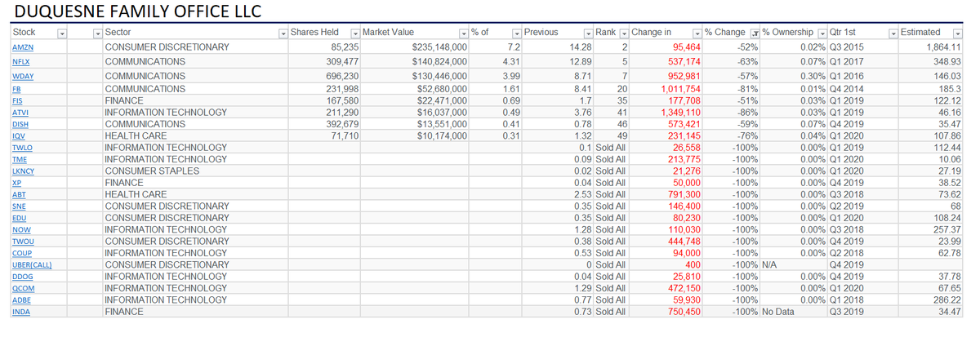Viewport: 980px width, 355px height.
Task: Follow the SNE stock link
Action: [x=18, y=207]
